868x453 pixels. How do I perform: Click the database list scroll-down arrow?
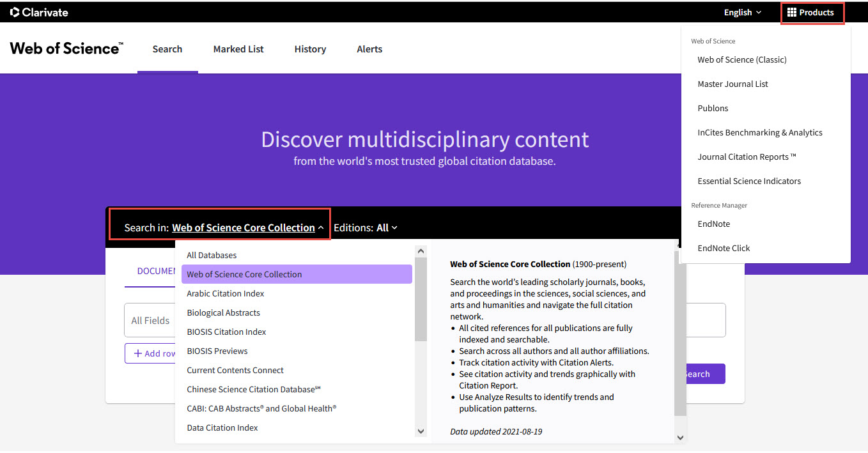421,431
